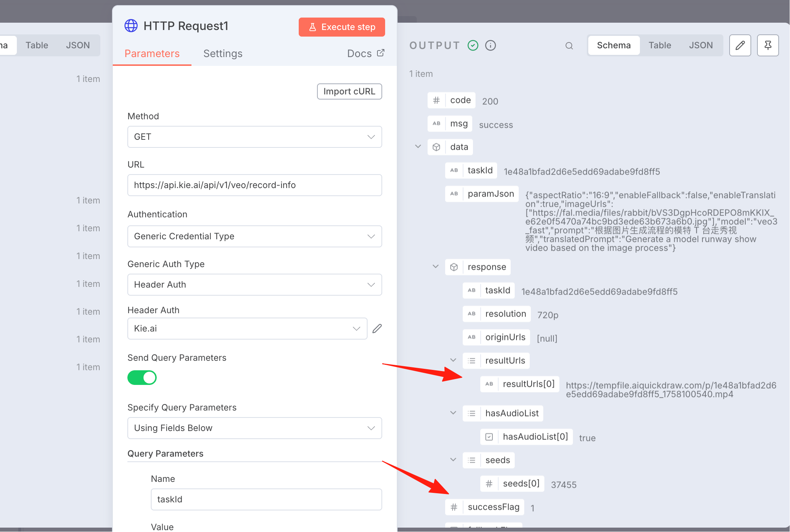The width and height of the screenshot is (790, 532).
Task: Click the string icon beside resolution
Action: tap(472, 314)
